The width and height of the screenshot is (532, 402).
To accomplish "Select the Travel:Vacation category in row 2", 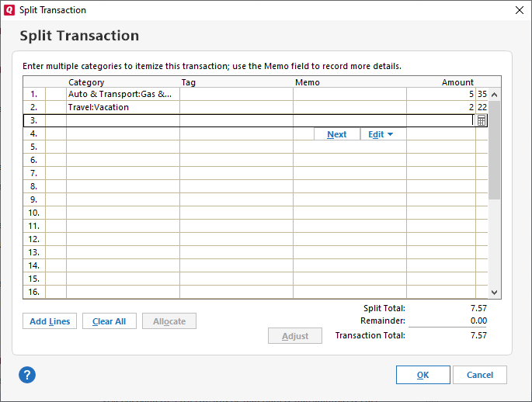I will click(x=122, y=107).
